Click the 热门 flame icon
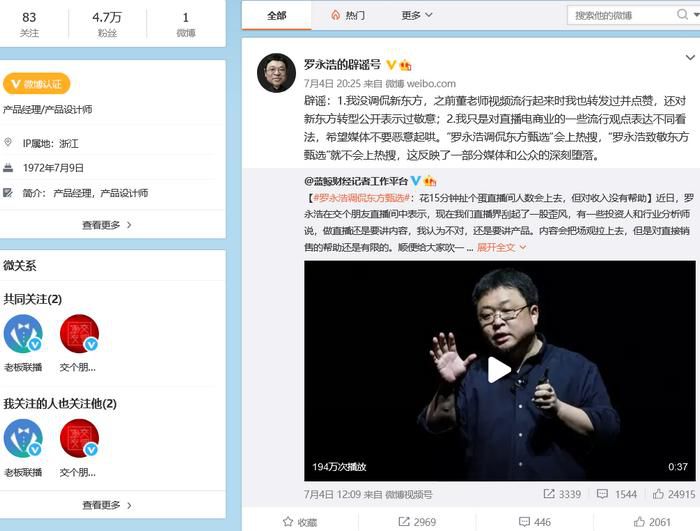The width and height of the screenshot is (700, 531). pyautogui.click(x=335, y=15)
